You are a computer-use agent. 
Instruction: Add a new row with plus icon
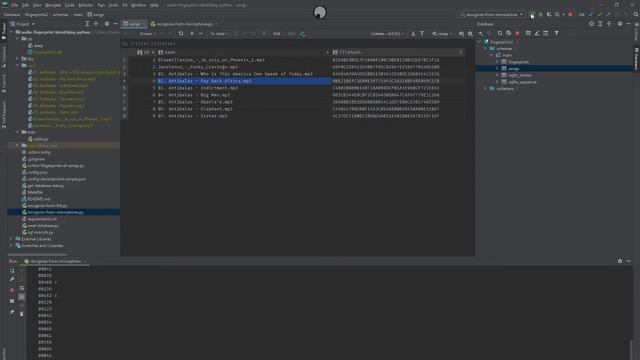192,33
